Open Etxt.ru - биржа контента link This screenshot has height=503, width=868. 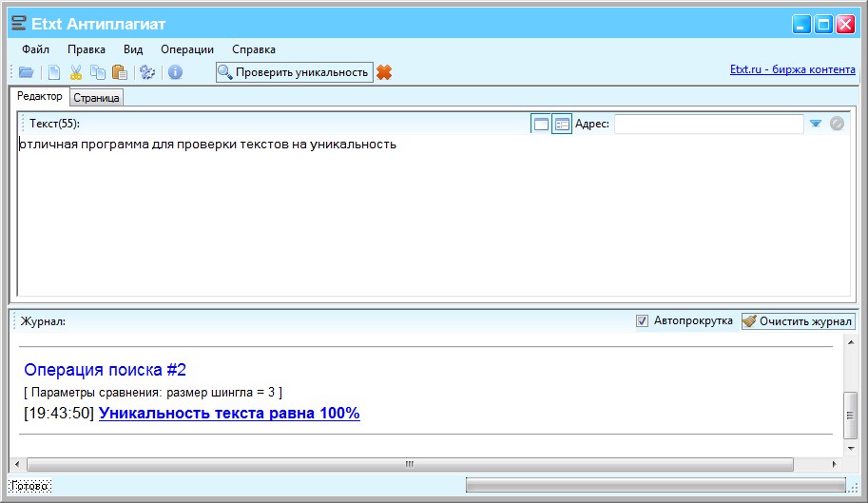[792, 69]
